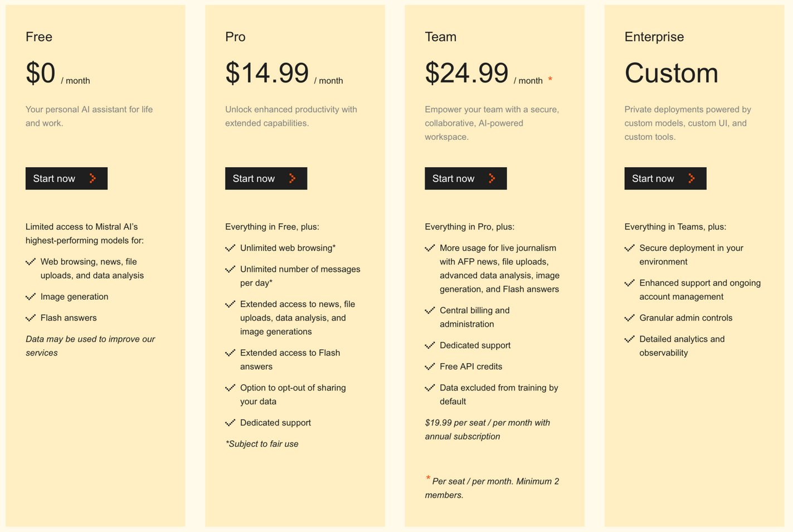Screen dimensions: 793x532
Task: Click the $14.99 Pro price
Action: (x=267, y=73)
